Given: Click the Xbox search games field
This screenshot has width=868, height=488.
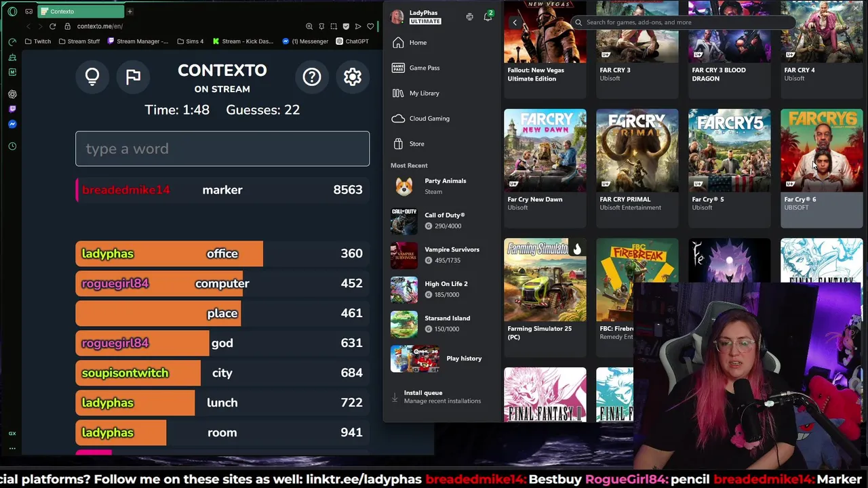Looking at the screenshot, I should click(x=684, y=22).
